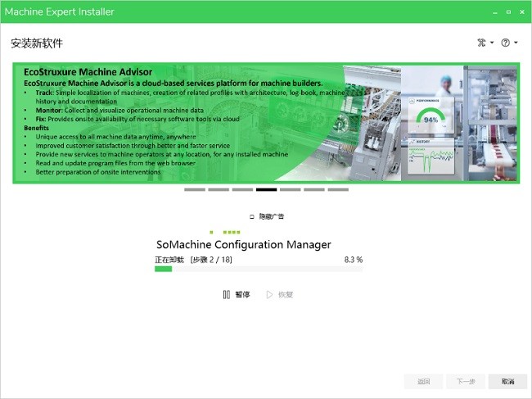Click the SoMachine Configuration Manager title

(x=244, y=244)
